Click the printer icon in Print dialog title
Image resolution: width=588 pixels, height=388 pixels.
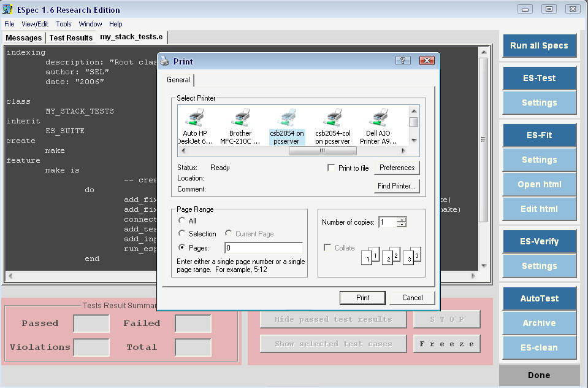coord(164,61)
